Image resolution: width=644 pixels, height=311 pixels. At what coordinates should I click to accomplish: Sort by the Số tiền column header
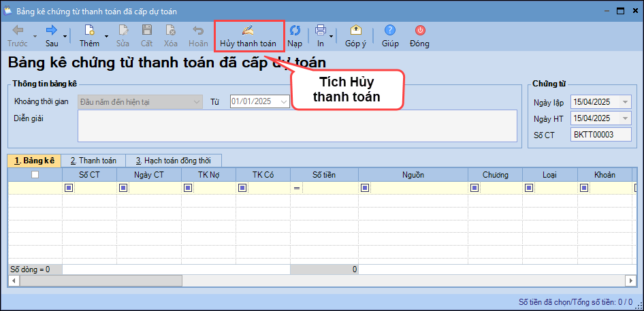(x=325, y=175)
